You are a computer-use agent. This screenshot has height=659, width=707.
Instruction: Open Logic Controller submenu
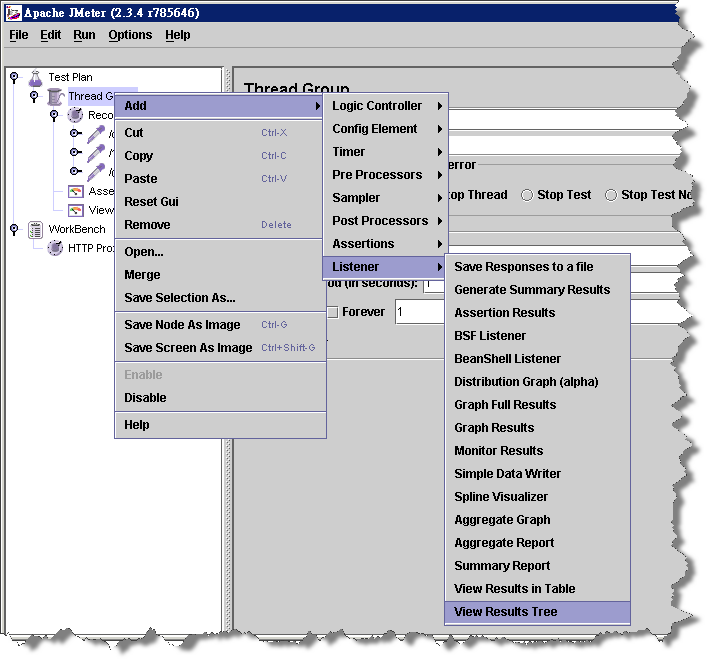386,106
